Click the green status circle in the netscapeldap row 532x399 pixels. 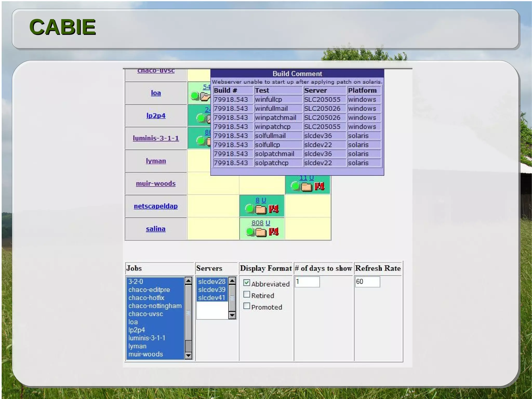tap(250, 209)
